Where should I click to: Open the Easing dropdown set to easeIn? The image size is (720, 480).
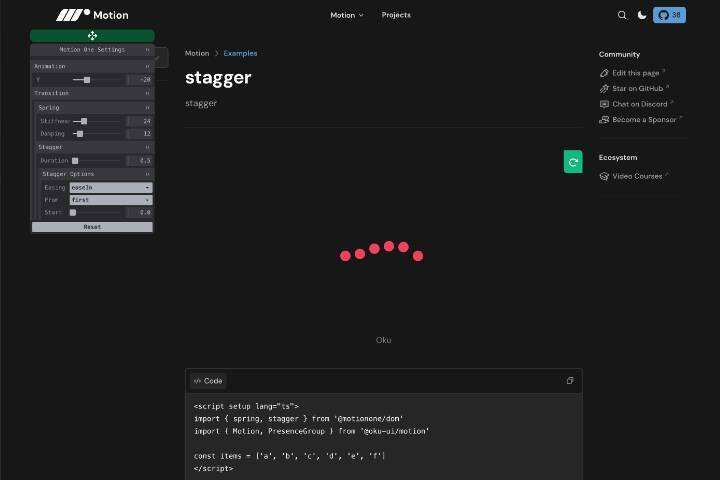click(x=111, y=187)
